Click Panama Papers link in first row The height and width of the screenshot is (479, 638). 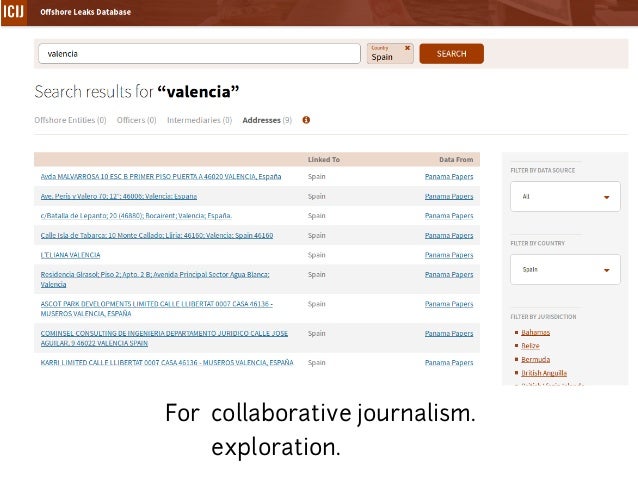(448, 176)
